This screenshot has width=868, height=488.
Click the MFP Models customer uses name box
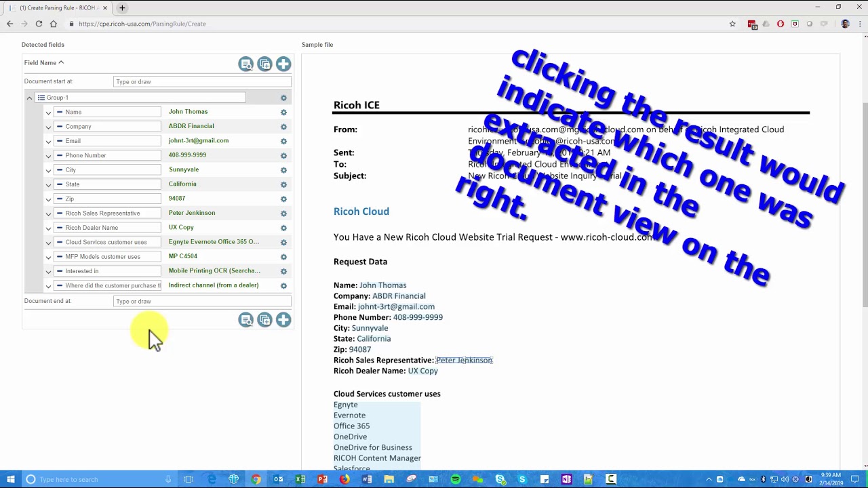point(107,257)
